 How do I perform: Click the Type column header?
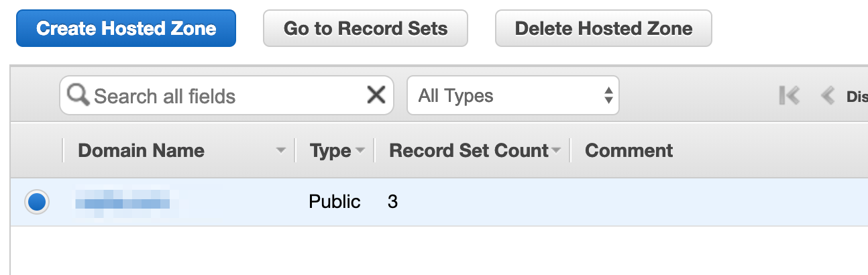tap(331, 151)
